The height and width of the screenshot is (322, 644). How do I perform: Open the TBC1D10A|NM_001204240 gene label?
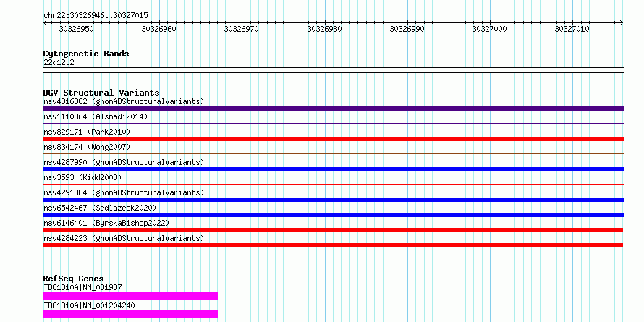point(89,305)
